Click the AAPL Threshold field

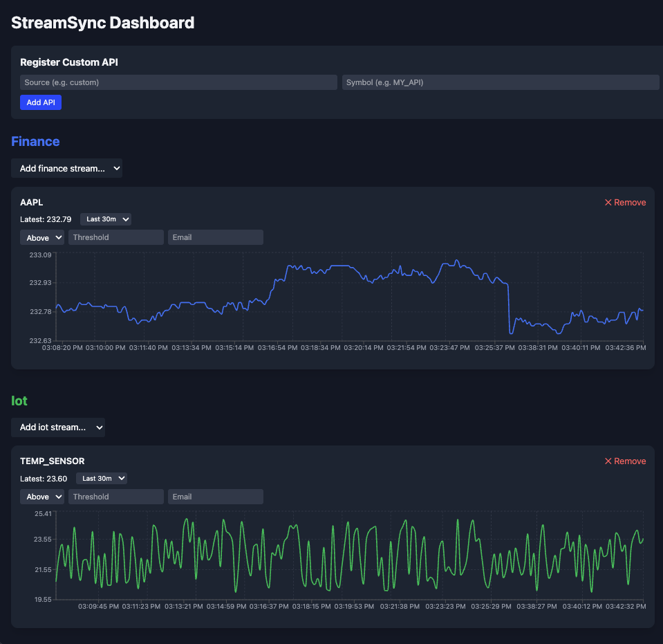pyautogui.click(x=116, y=237)
